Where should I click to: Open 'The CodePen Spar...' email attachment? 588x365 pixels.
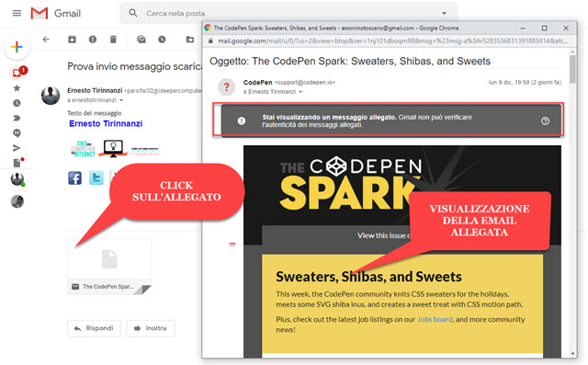(109, 267)
